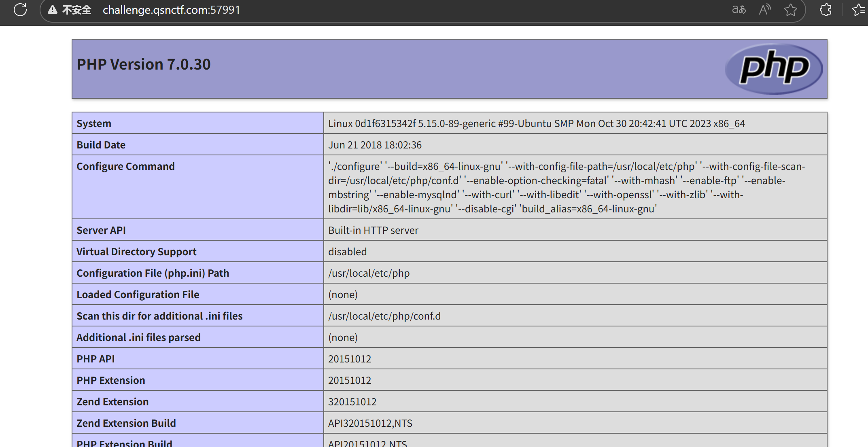Click the challenge.qsnctf.com address bar URL

(x=171, y=10)
